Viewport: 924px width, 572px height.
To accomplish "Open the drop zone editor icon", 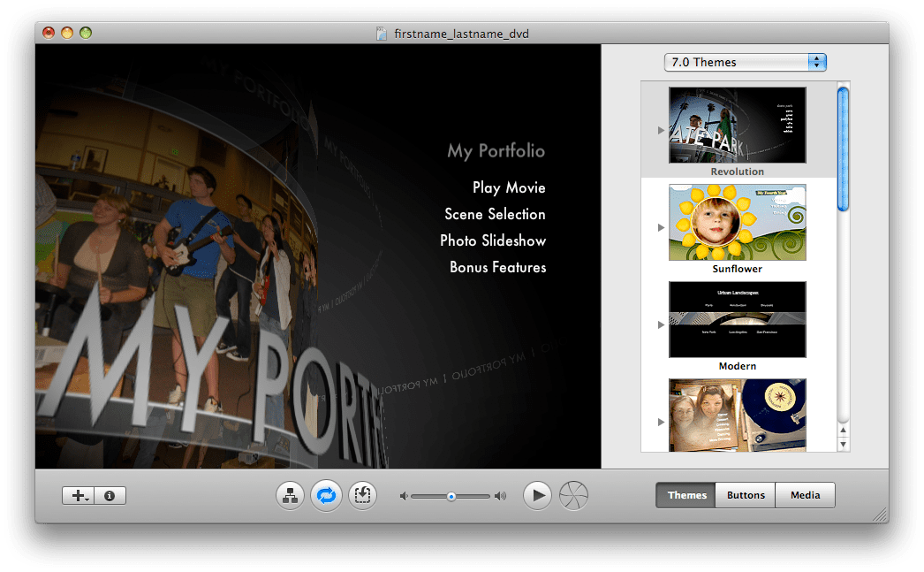I will (361, 495).
